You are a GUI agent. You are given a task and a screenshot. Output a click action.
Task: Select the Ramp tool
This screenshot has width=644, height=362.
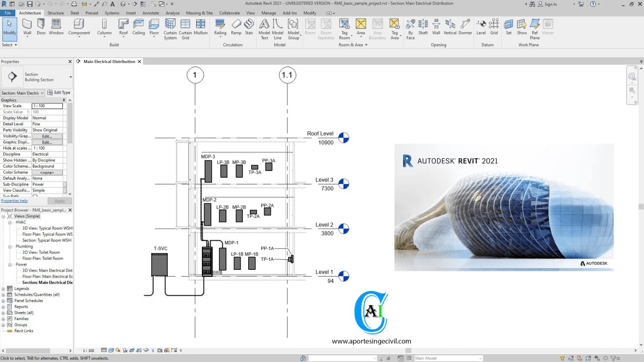tap(236, 27)
